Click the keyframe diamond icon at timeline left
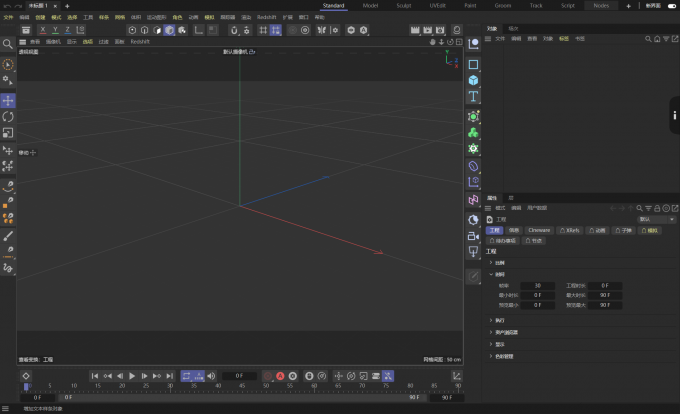The width and height of the screenshot is (680, 414). [26, 376]
